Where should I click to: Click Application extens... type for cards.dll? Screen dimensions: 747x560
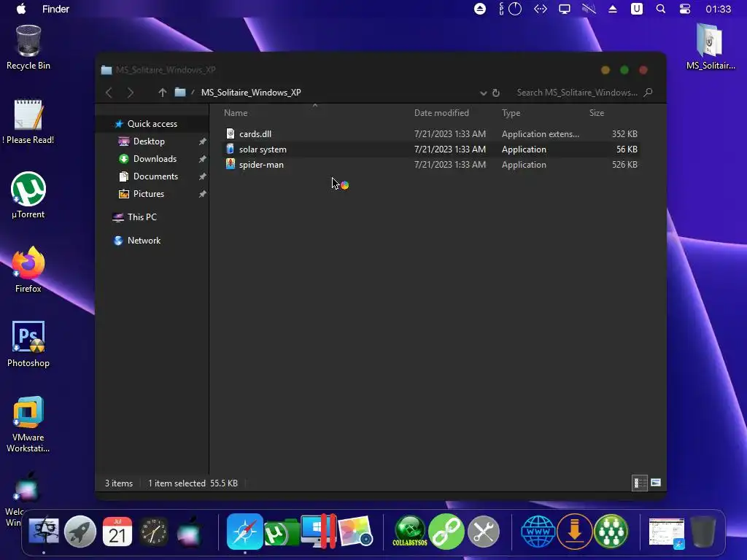click(541, 134)
